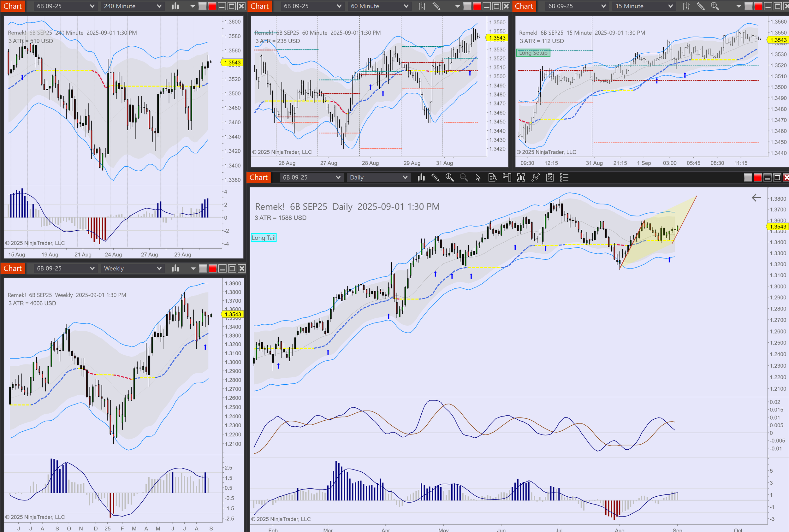Expand toolbar overflow arrow in 15 Minute chart
Image resolution: width=789 pixels, height=532 pixels.
click(739, 6)
